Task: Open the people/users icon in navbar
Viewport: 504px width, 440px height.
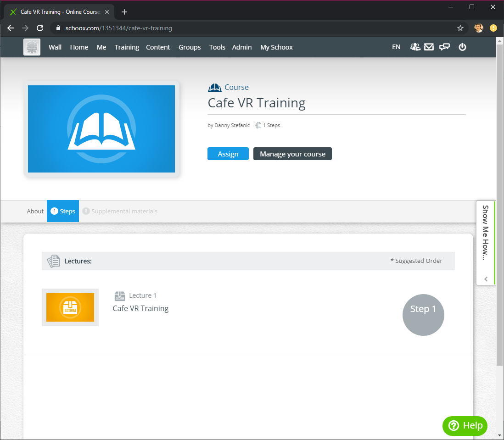Action: point(415,47)
